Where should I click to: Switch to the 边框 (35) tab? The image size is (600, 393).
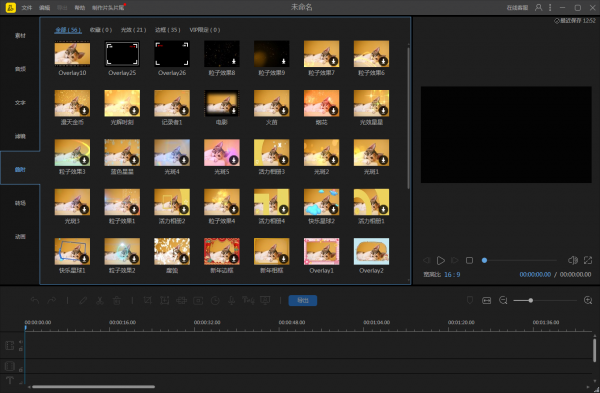(x=168, y=30)
